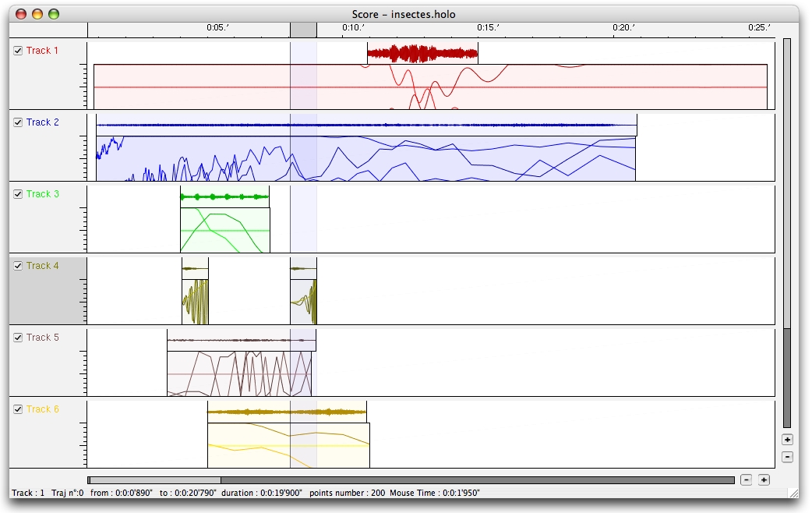Click the horizontal scrollbar thumb
Screen dimensions: 812x513
[x=155, y=480]
